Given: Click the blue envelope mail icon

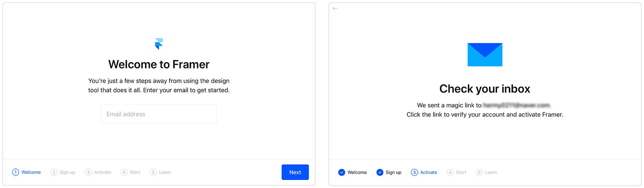Looking at the screenshot, I should [x=485, y=54].
